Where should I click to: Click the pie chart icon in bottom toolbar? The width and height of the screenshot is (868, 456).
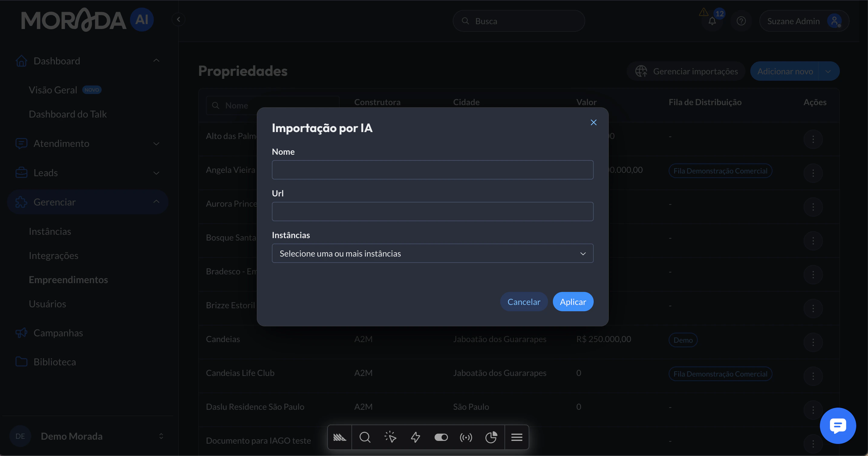(491, 437)
